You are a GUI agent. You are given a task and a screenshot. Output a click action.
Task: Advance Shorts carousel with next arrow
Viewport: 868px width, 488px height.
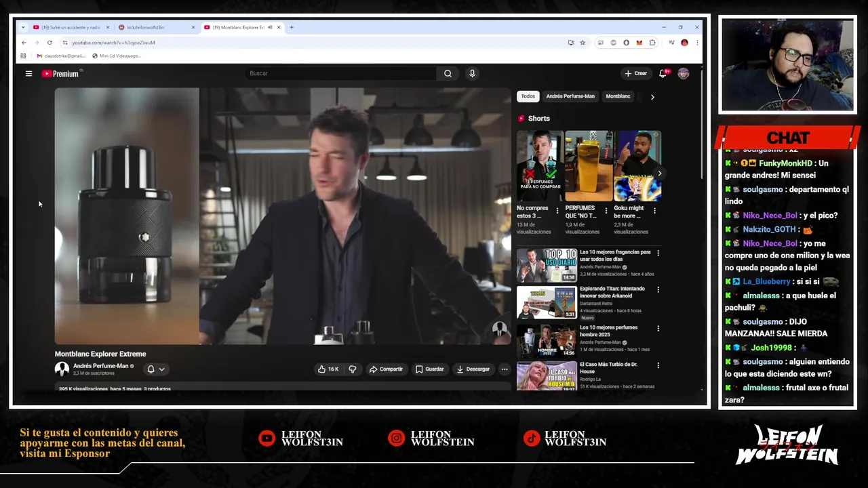click(659, 174)
